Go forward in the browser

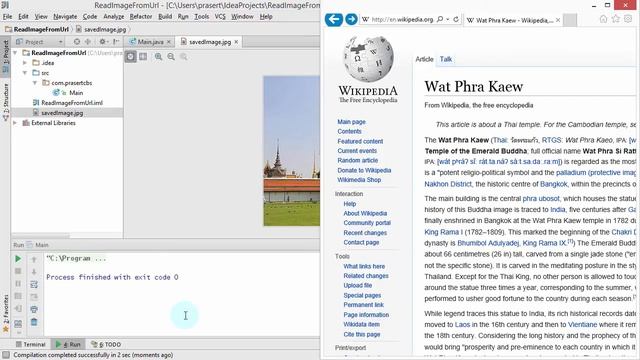[351, 19]
